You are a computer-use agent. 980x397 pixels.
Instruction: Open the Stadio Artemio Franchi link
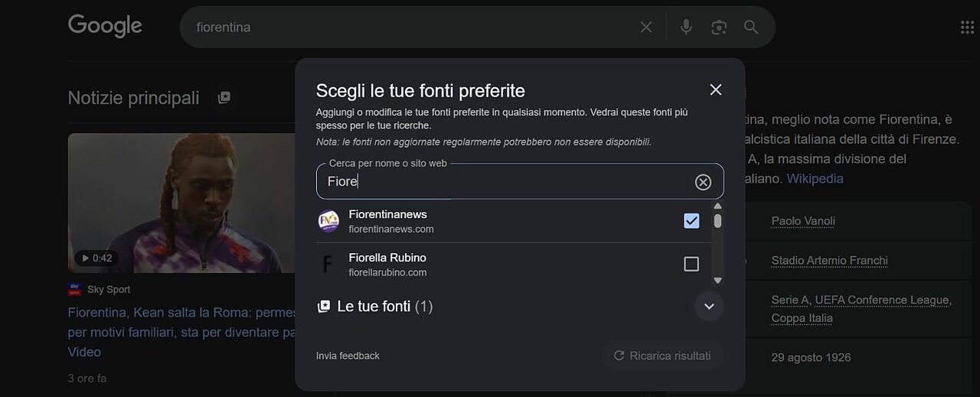click(829, 261)
